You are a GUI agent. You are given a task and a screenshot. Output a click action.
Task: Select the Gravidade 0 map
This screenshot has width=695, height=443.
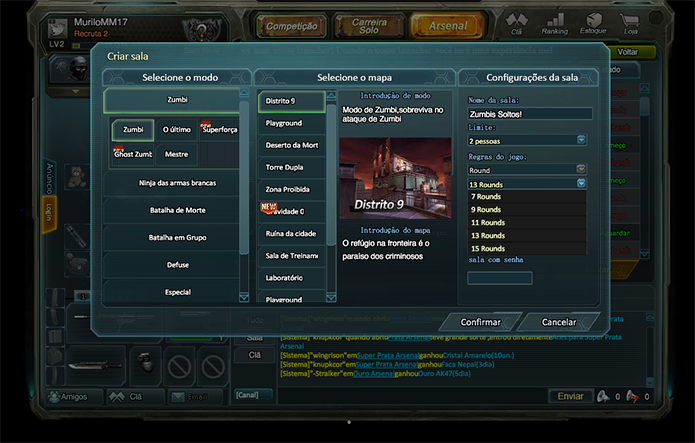click(x=292, y=212)
